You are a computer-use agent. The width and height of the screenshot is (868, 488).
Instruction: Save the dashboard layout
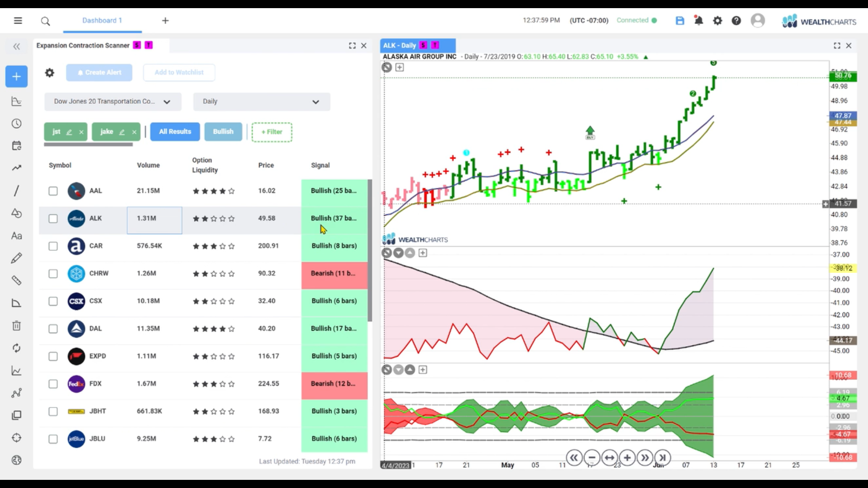click(x=680, y=20)
